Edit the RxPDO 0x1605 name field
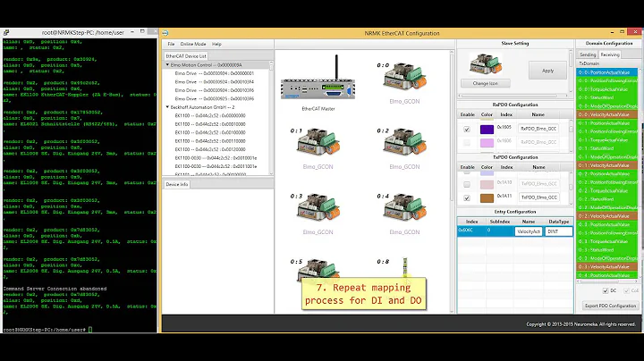The height and width of the screenshot is (361, 644). point(538,129)
